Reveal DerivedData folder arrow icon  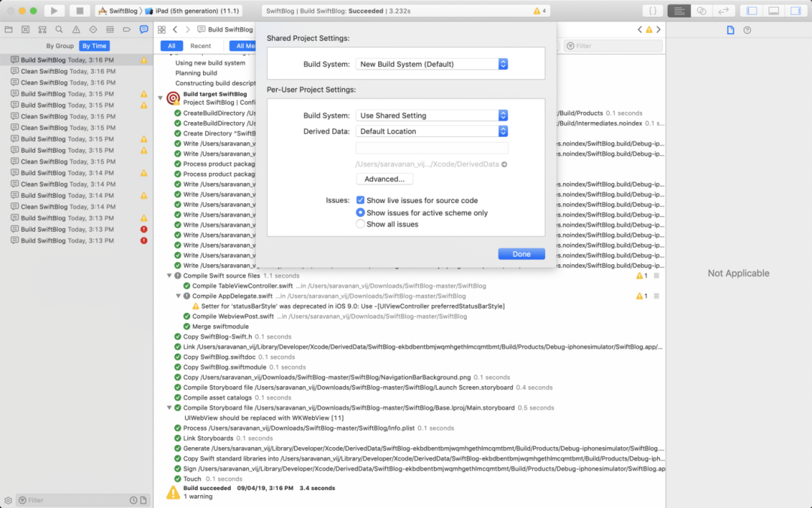click(x=504, y=164)
